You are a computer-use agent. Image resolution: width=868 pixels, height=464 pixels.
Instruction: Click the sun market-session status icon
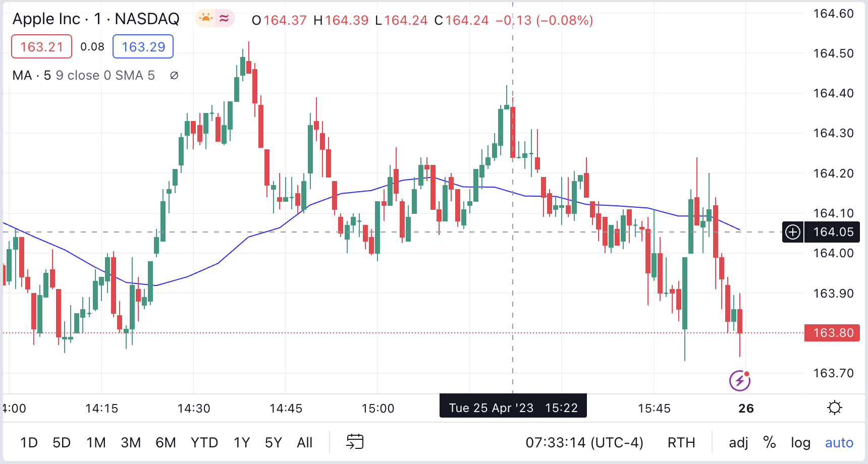click(206, 19)
